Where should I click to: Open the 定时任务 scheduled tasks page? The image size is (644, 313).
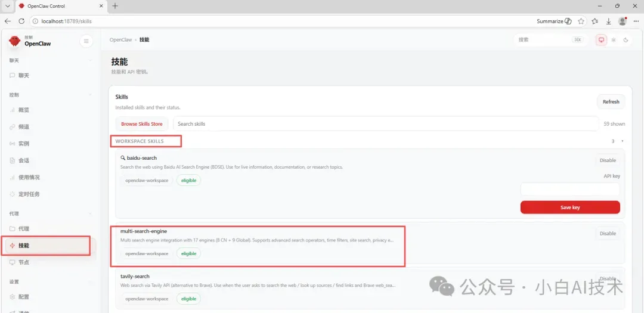[50, 194]
